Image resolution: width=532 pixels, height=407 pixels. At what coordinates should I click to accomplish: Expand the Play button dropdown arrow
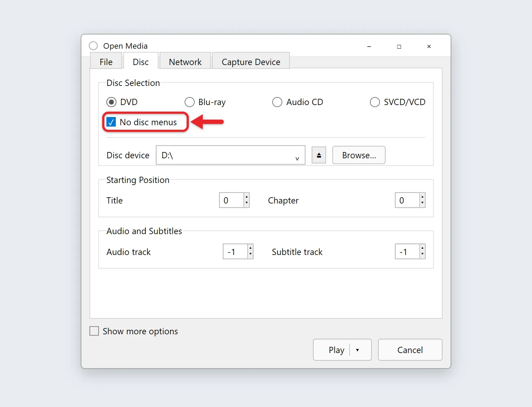pos(357,350)
